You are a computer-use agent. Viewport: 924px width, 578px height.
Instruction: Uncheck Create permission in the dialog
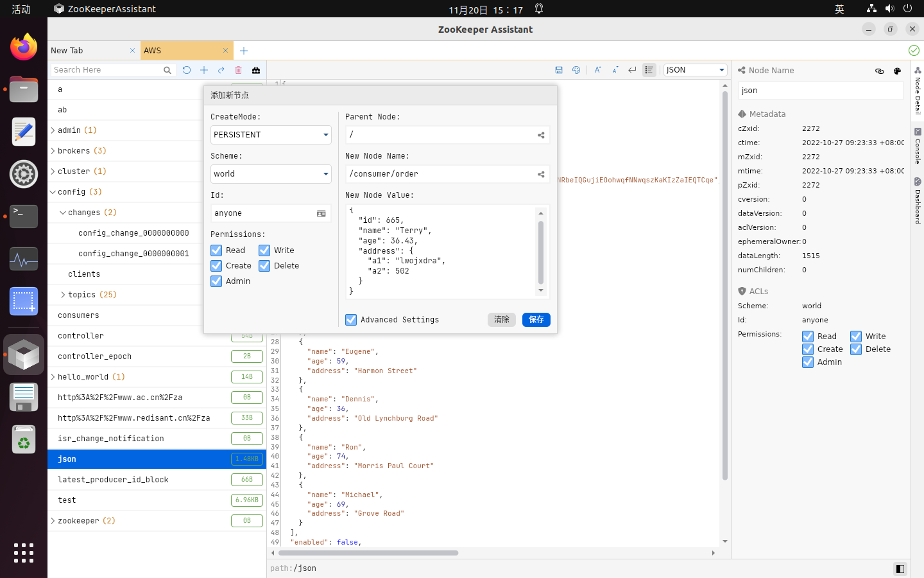coord(216,266)
